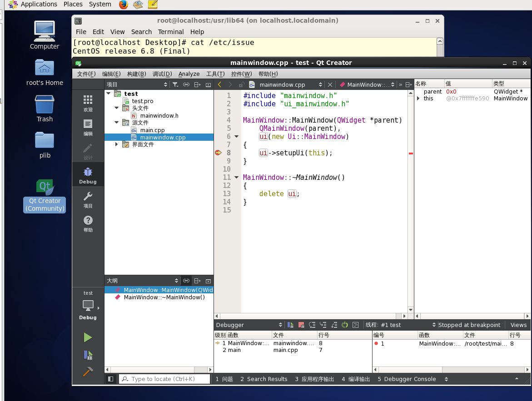Viewport: 532px width, 401px height.
Task: Close the project side panel
Action: pyautogui.click(x=209, y=85)
